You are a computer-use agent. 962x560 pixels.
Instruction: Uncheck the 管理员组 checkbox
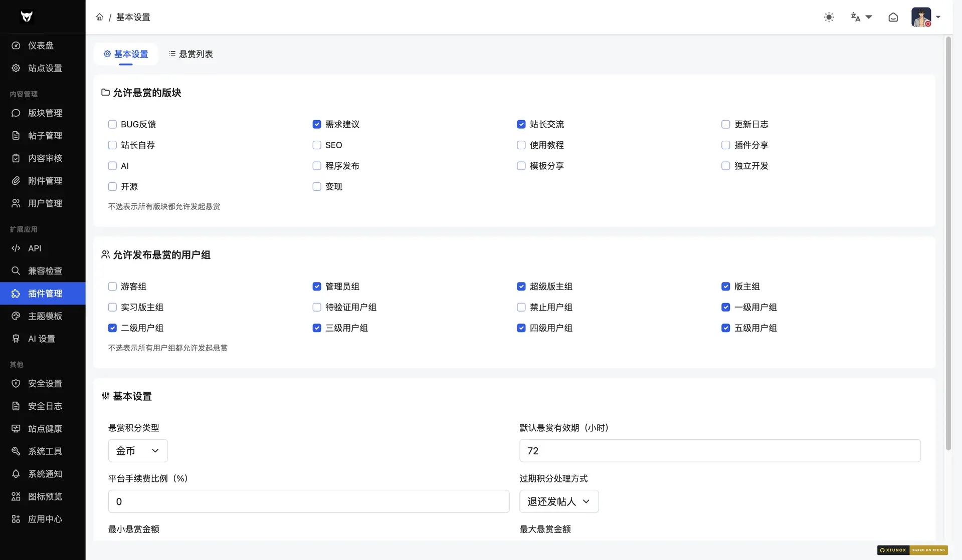pos(317,287)
